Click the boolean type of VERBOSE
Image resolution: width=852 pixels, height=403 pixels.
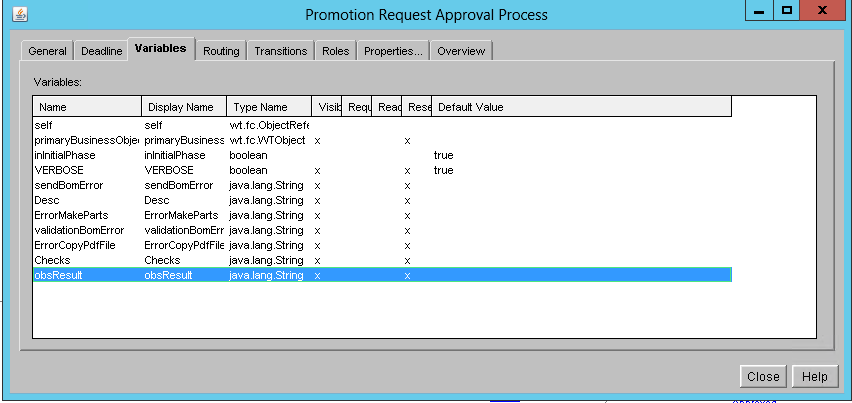(x=248, y=171)
